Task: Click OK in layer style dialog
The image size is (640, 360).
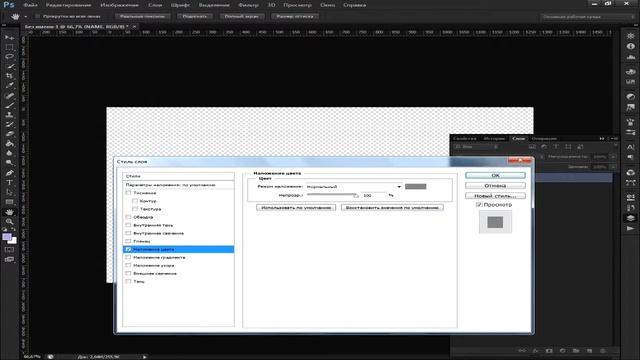Action: click(495, 175)
